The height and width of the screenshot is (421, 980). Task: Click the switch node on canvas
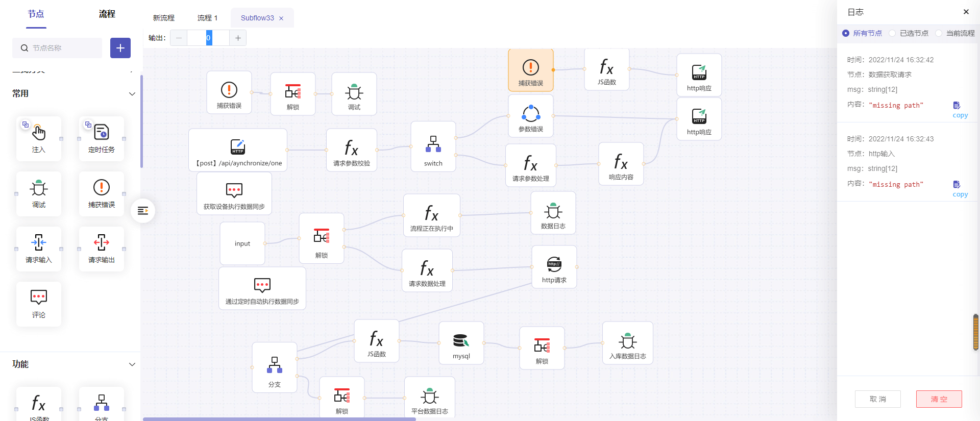tap(433, 146)
